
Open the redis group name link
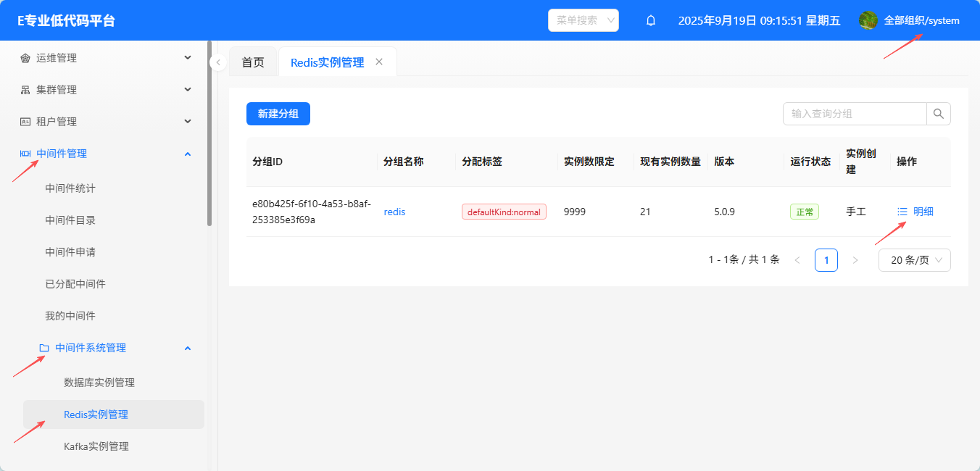coord(394,212)
